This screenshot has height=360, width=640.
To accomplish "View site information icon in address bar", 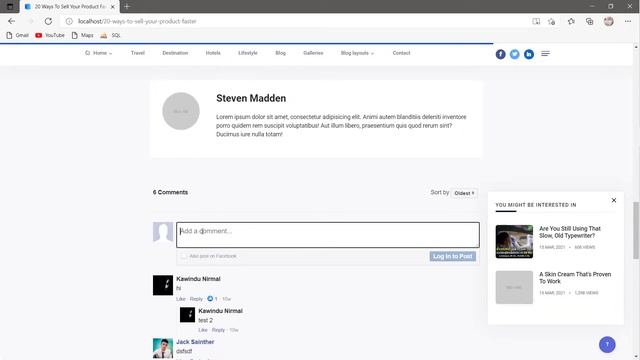I will (x=69, y=21).
